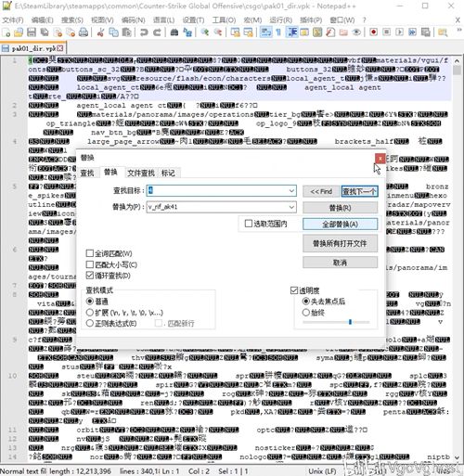Click the 取消 button
The width and height of the screenshot is (464, 476).
pyautogui.click(x=340, y=263)
